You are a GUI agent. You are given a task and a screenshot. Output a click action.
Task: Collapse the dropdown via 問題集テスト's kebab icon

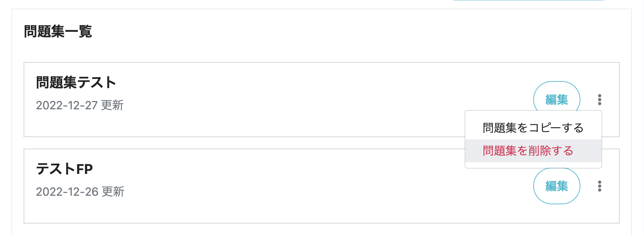coord(599,100)
